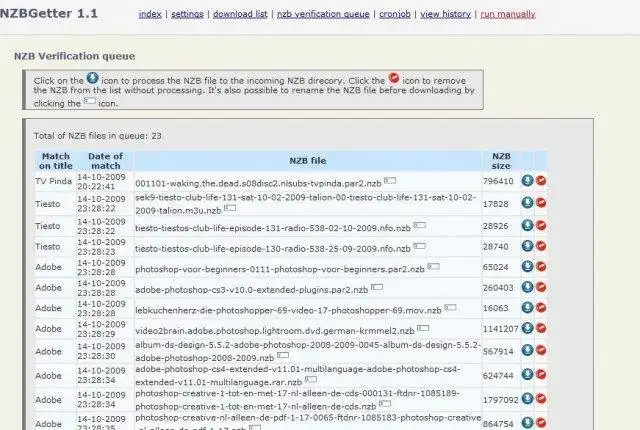Viewport: 640px width, 430px height.
Task: Process the album-ds-design-5.5.2 NZB
Action: [527, 350]
